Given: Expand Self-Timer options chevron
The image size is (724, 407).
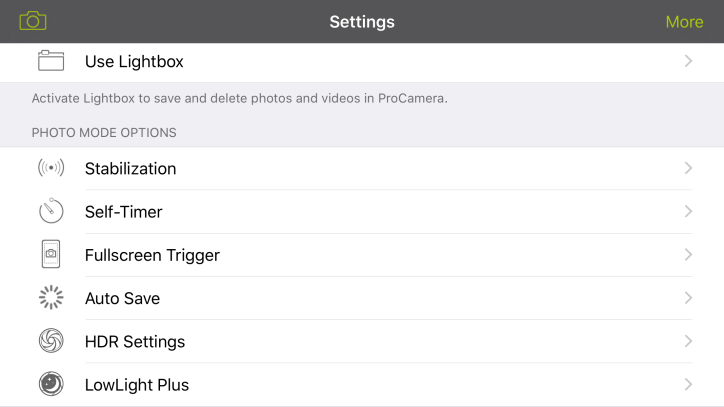Looking at the screenshot, I should 688,211.
